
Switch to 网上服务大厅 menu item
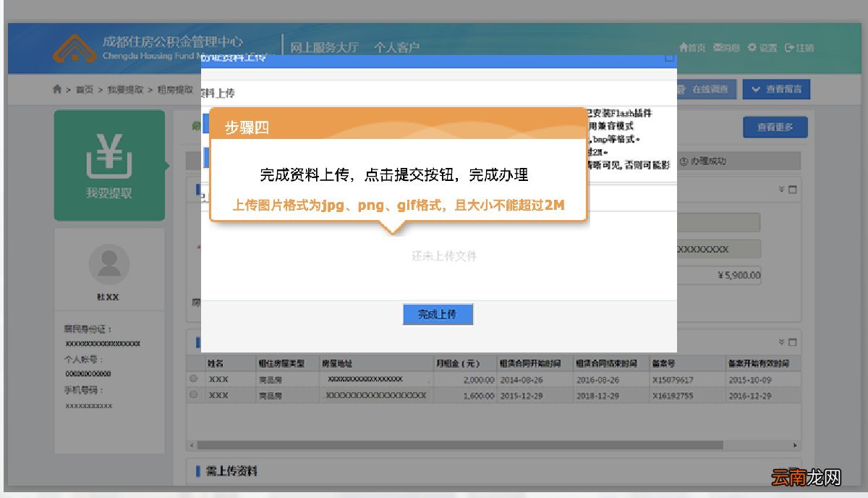click(x=324, y=45)
